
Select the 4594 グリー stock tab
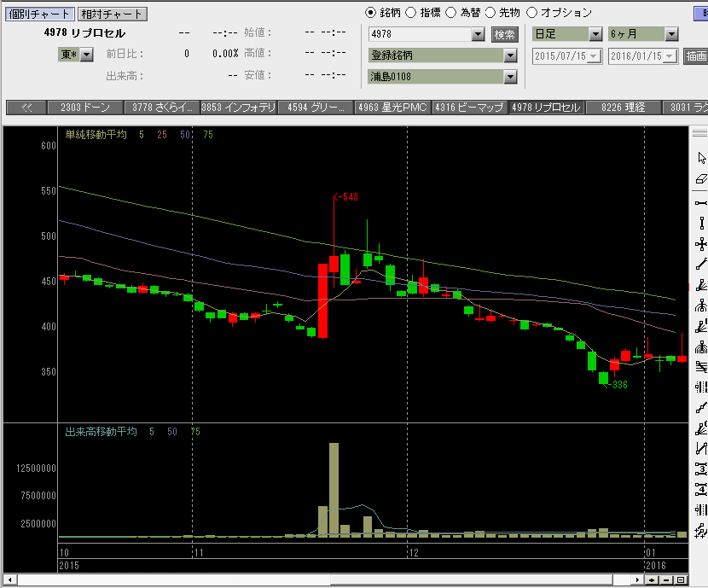pos(315,108)
